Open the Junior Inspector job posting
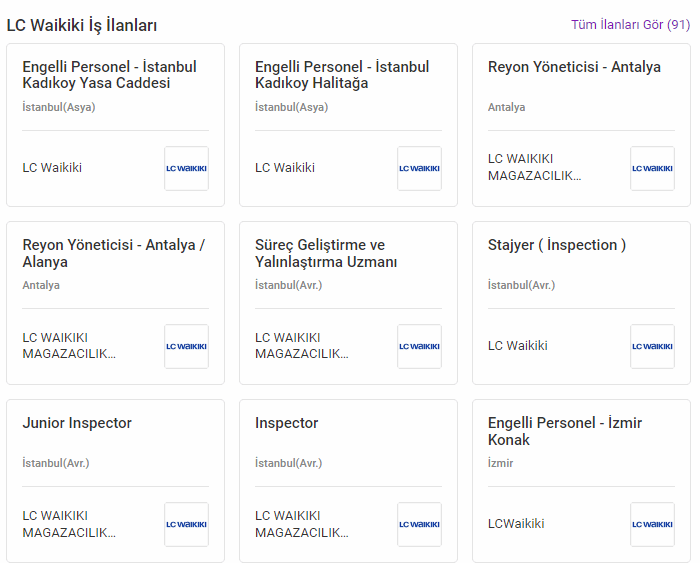This screenshot has width=700, height=563. (x=77, y=423)
